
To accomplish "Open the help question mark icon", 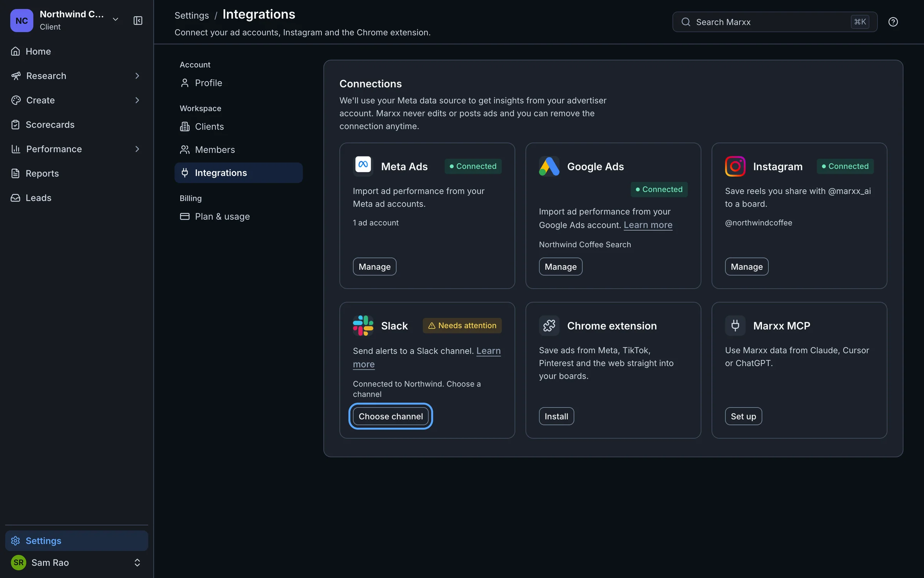I will click(x=893, y=22).
